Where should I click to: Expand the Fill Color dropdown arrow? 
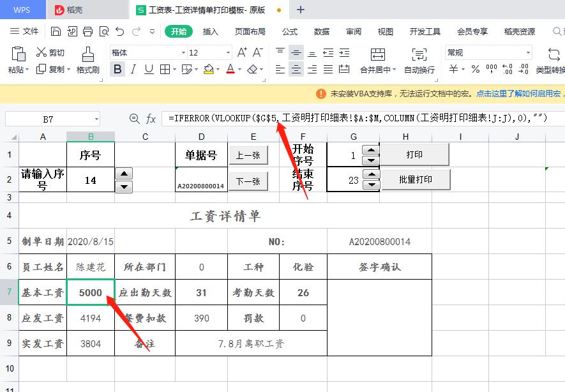click(x=218, y=69)
